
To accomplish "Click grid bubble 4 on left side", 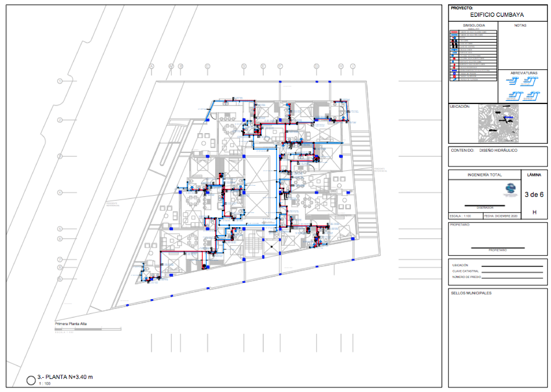I will click(x=60, y=193).
